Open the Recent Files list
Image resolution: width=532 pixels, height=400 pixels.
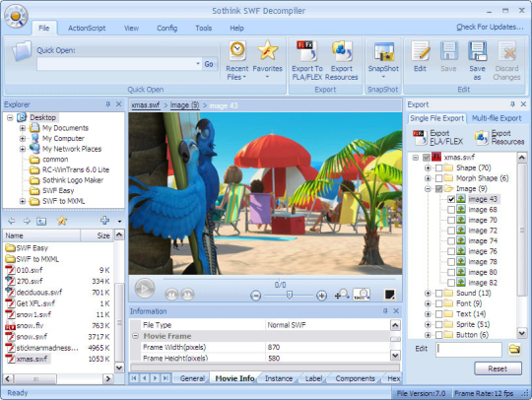click(x=237, y=60)
